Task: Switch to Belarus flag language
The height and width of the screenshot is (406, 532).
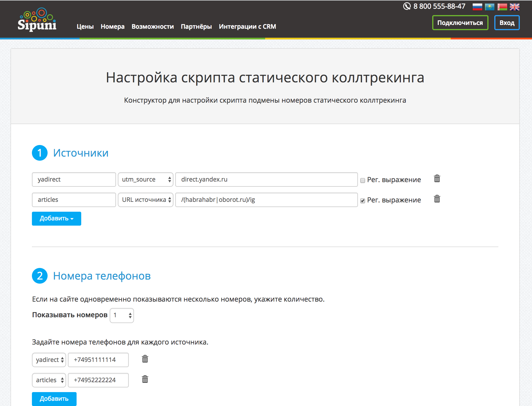Action: pos(502,7)
